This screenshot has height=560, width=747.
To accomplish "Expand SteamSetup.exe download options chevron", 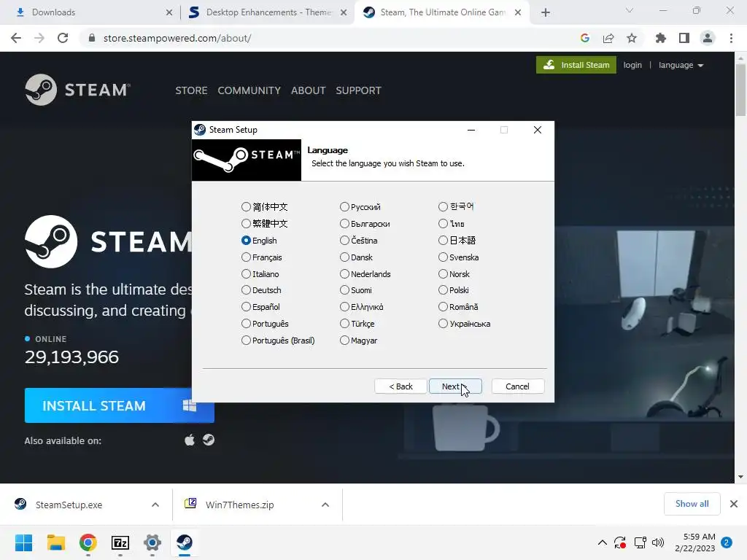I will [x=155, y=505].
